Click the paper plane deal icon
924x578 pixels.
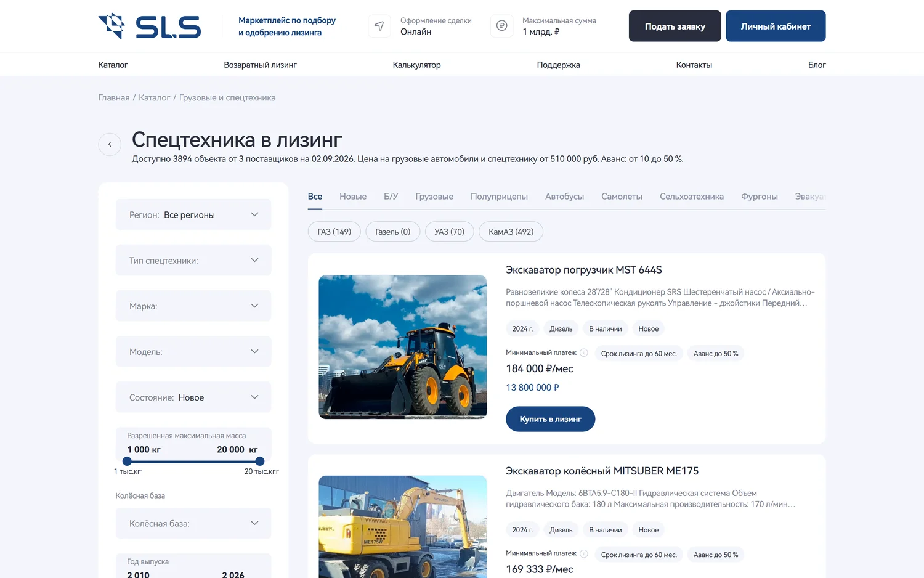click(x=379, y=26)
